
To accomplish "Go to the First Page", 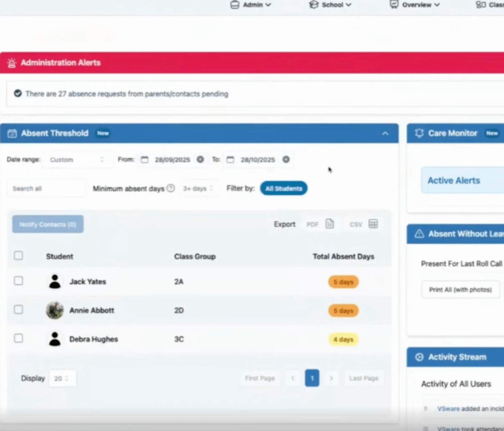I will (260, 378).
